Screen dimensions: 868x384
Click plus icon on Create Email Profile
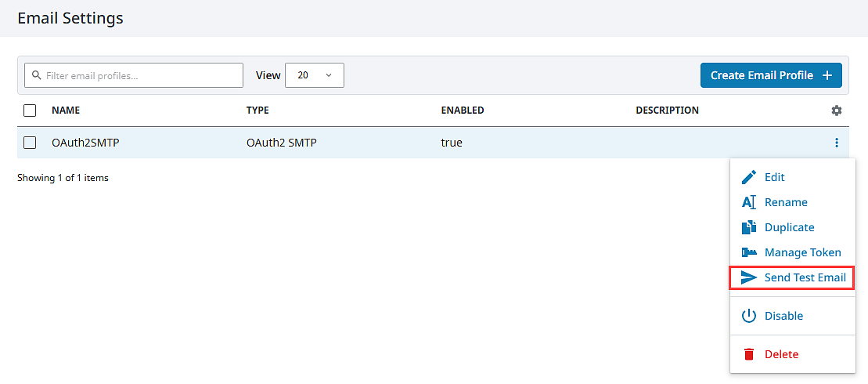point(827,75)
